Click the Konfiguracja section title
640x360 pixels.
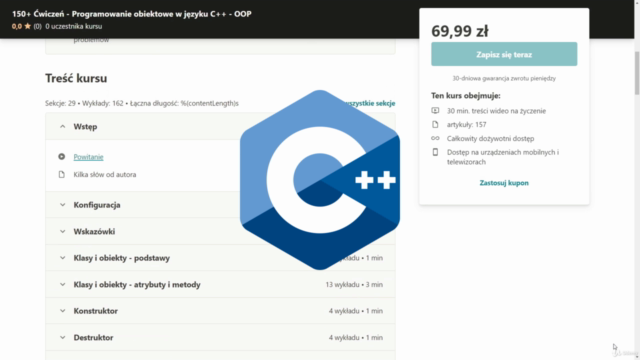(x=97, y=205)
